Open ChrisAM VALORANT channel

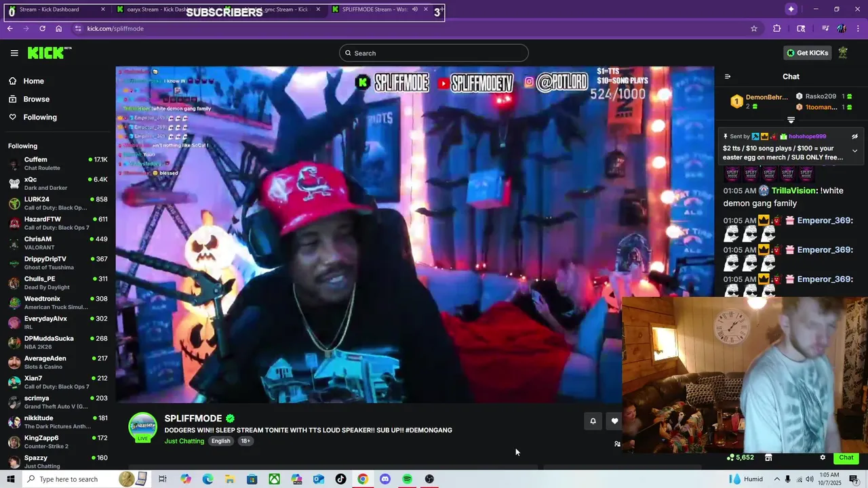coord(58,243)
